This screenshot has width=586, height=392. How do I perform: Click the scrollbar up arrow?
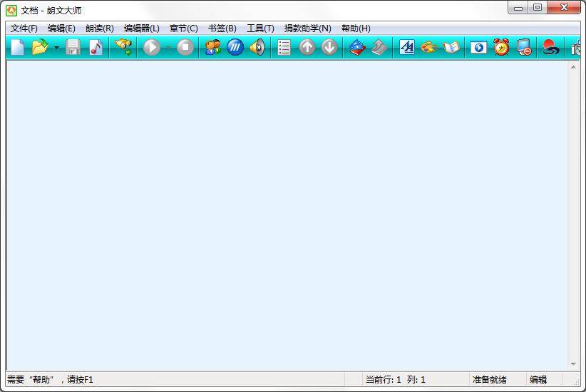573,67
